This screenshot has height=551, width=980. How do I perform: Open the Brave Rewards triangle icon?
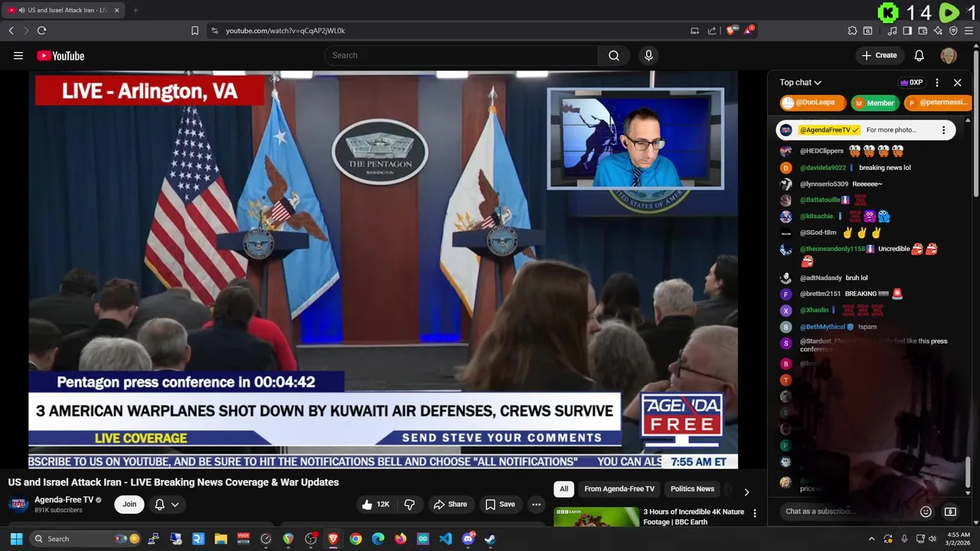[x=749, y=31]
